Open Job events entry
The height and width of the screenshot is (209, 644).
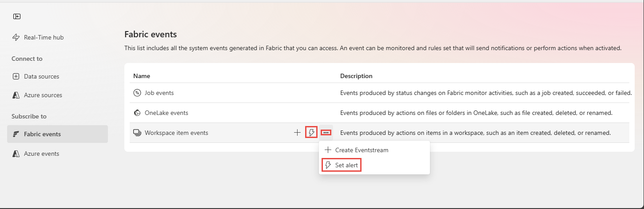[159, 93]
